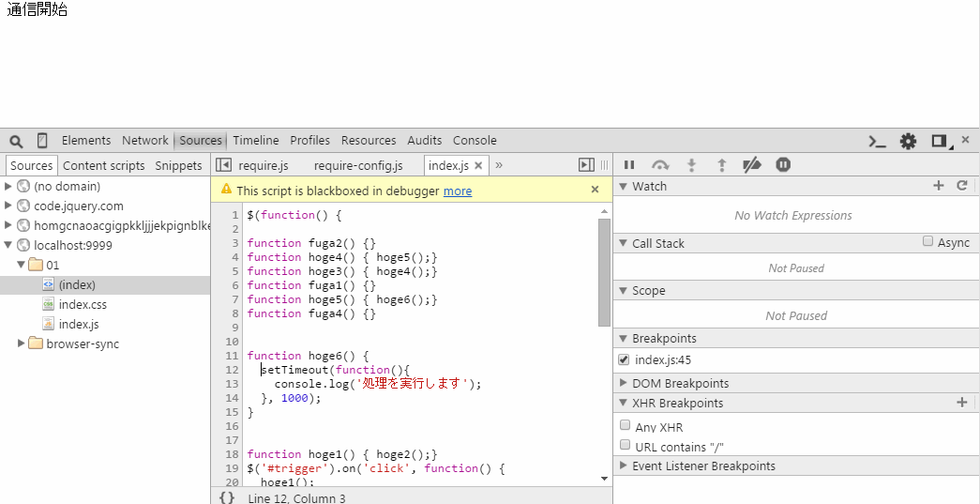Open the require-config.js file tab
The height and width of the screenshot is (504, 980).
pos(358,166)
